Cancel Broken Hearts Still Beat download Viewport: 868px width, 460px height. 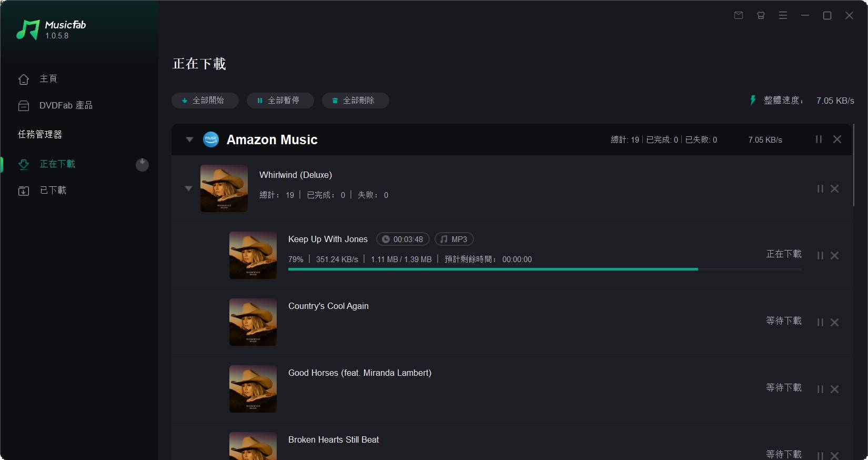pos(834,455)
